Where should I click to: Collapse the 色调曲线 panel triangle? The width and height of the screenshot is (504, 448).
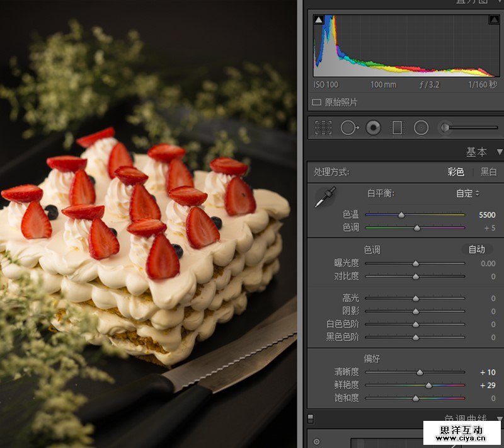pos(499,418)
